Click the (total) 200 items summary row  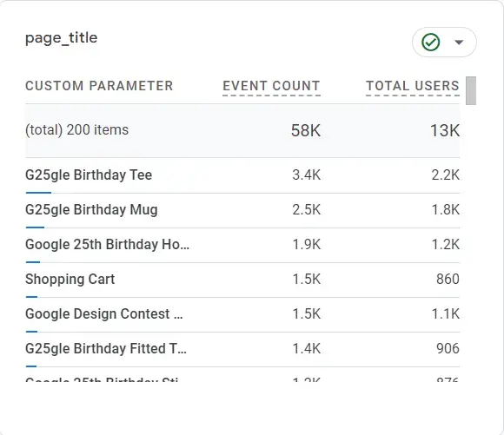242,131
